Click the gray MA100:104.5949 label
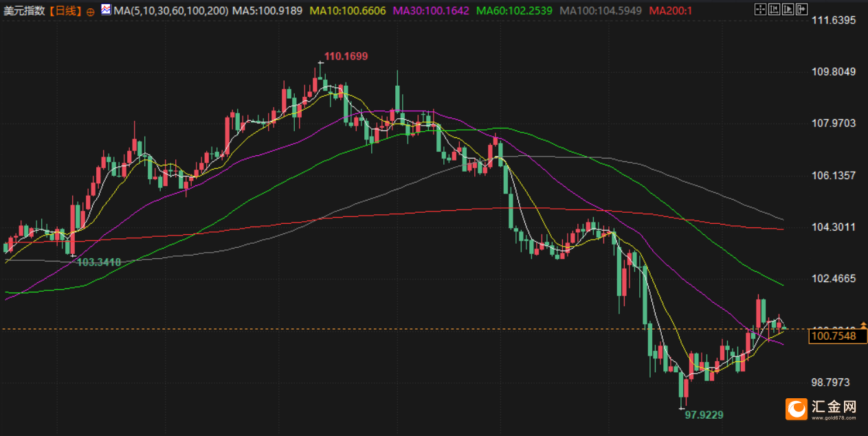The image size is (868, 436). tap(601, 11)
